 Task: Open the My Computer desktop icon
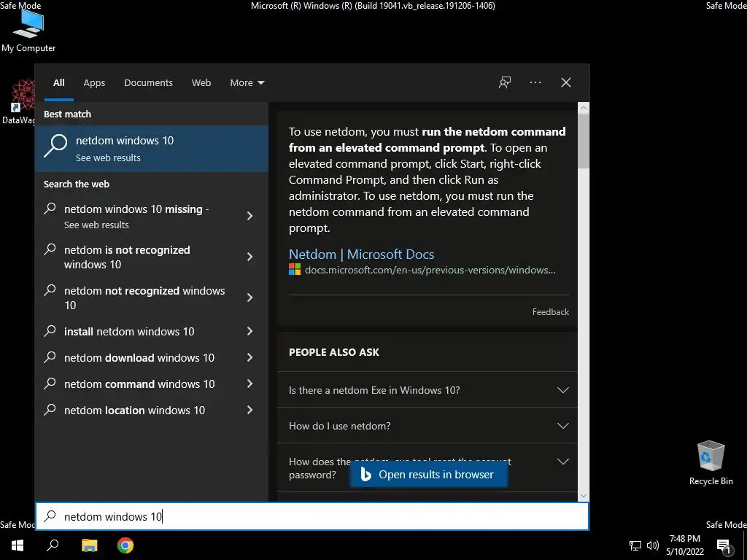click(28, 31)
